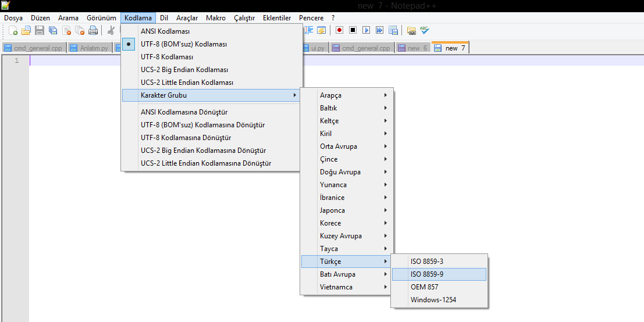The width and height of the screenshot is (644, 322).
Task: Click the icon left of record button
Action: click(321, 30)
